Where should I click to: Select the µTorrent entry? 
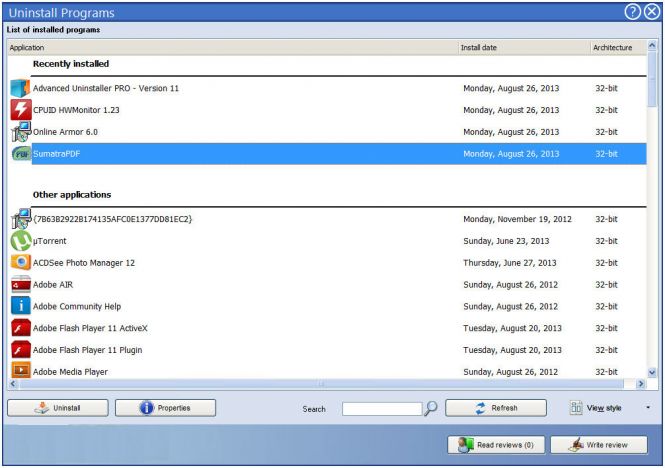click(x=50, y=241)
